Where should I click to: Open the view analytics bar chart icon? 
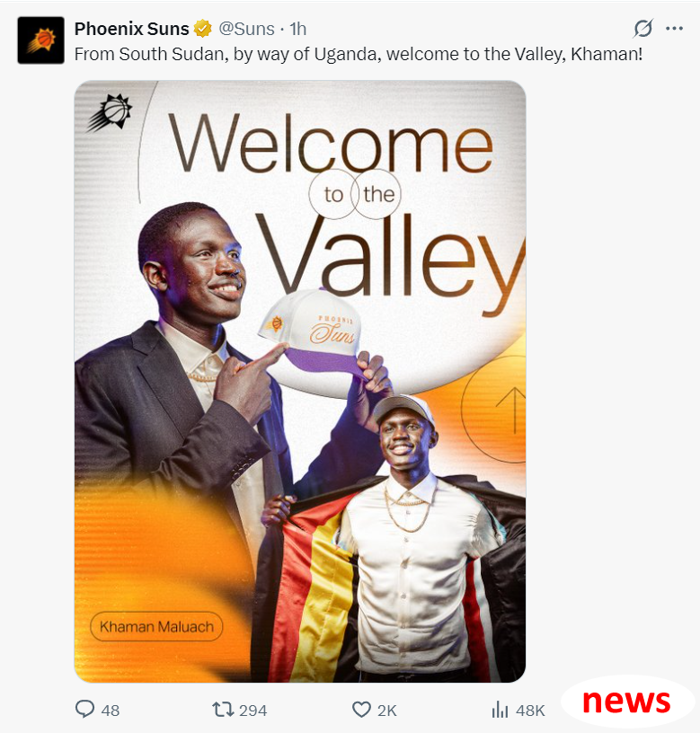[x=500, y=709]
